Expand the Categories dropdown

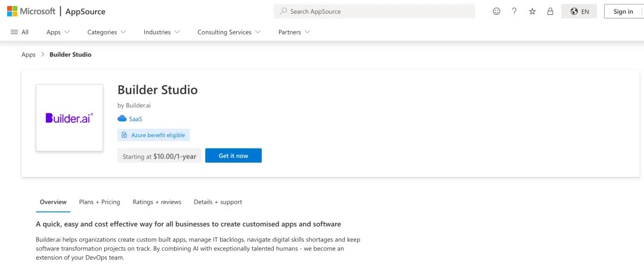tap(106, 32)
